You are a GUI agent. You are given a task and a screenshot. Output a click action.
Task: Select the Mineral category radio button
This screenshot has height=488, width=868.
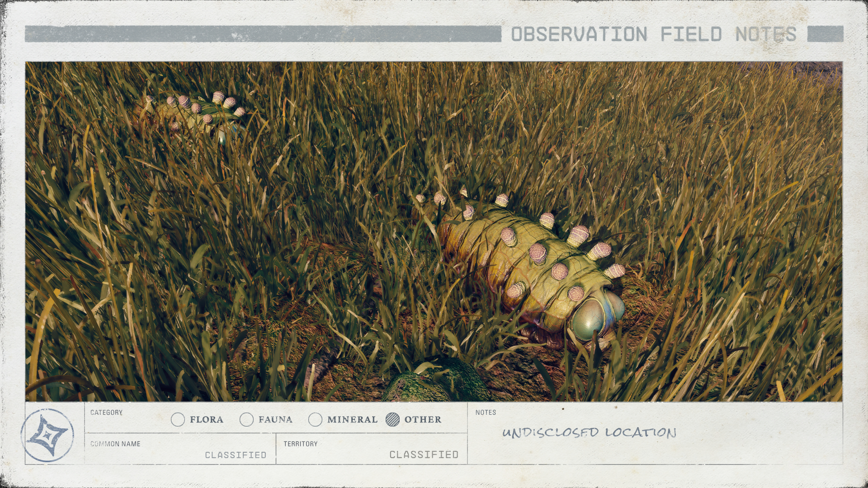pyautogui.click(x=315, y=419)
